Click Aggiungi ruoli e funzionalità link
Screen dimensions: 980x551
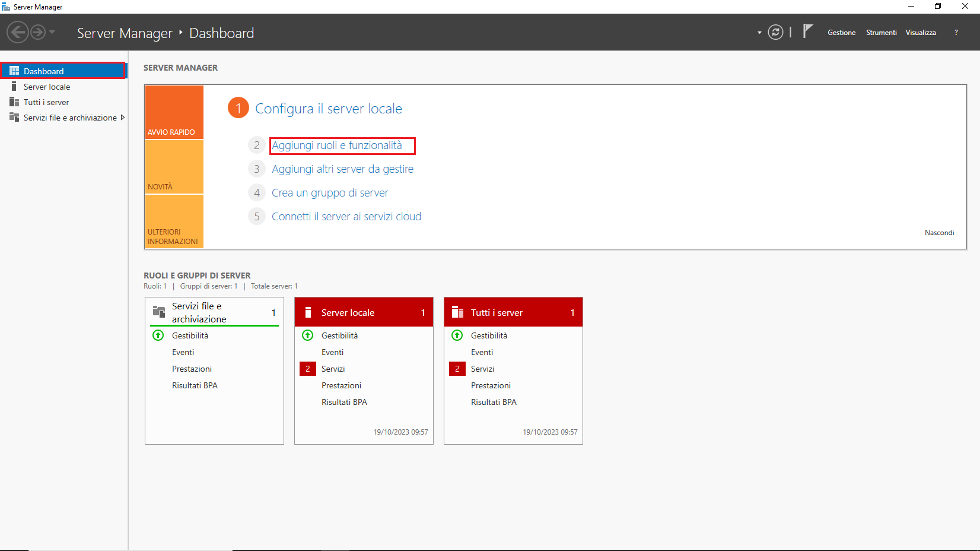(x=337, y=145)
